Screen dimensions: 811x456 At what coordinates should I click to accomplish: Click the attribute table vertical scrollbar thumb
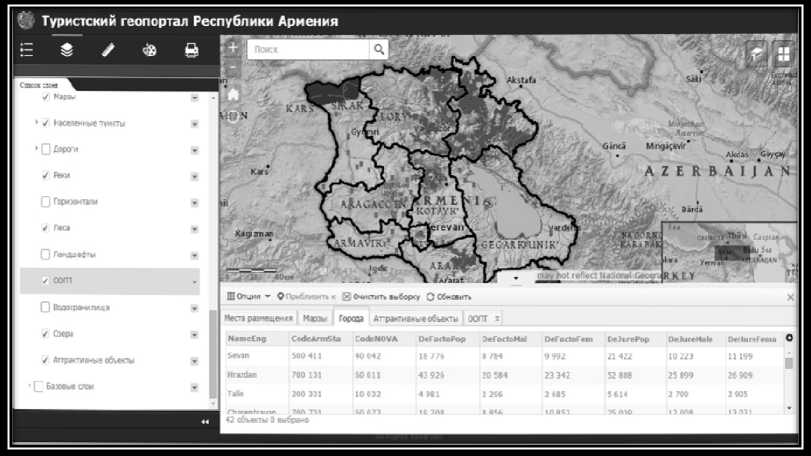789,363
